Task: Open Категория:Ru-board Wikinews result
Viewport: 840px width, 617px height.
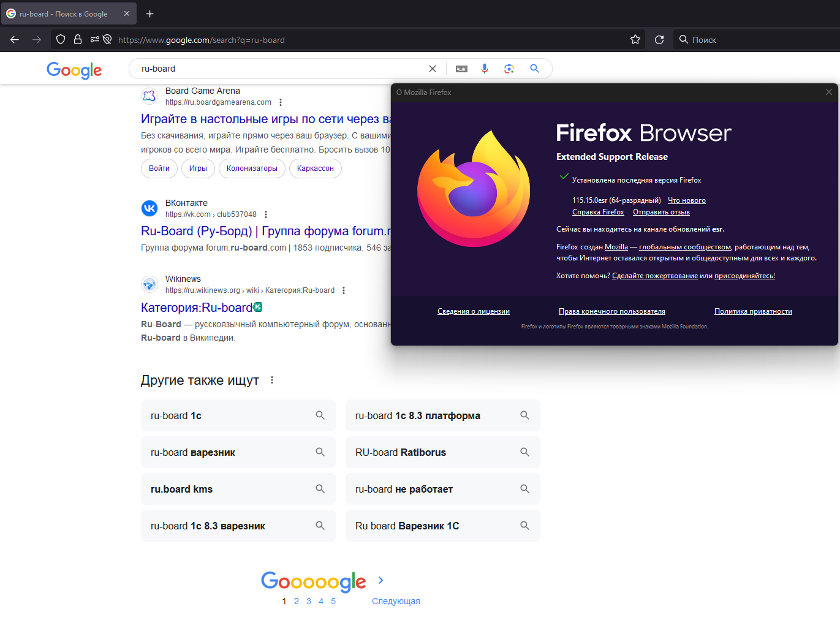Action: point(197,308)
